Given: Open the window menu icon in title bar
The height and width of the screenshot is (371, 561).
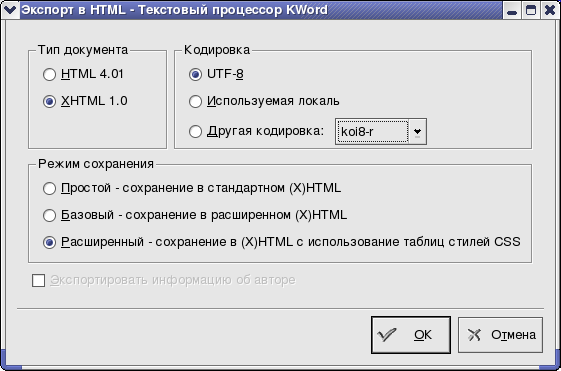Looking at the screenshot, I should coord(10,10).
